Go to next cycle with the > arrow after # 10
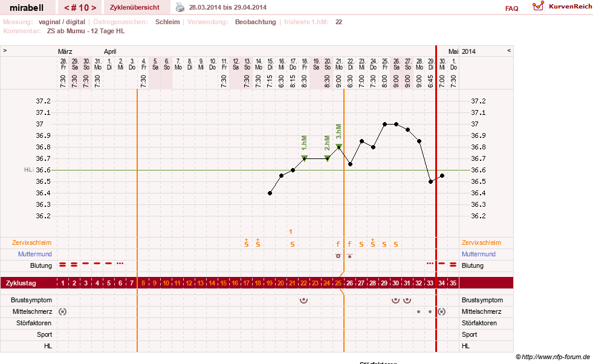The height and width of the screenshot is (364, 593). tap(94, 8)
